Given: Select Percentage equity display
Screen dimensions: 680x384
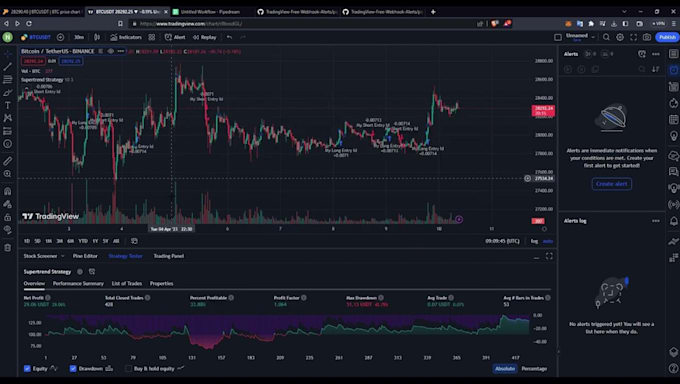Looking at the screenshot, I should coord(534,368).
